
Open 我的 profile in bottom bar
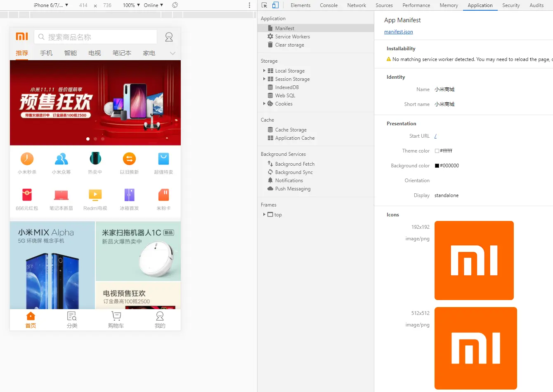(160, 320)
